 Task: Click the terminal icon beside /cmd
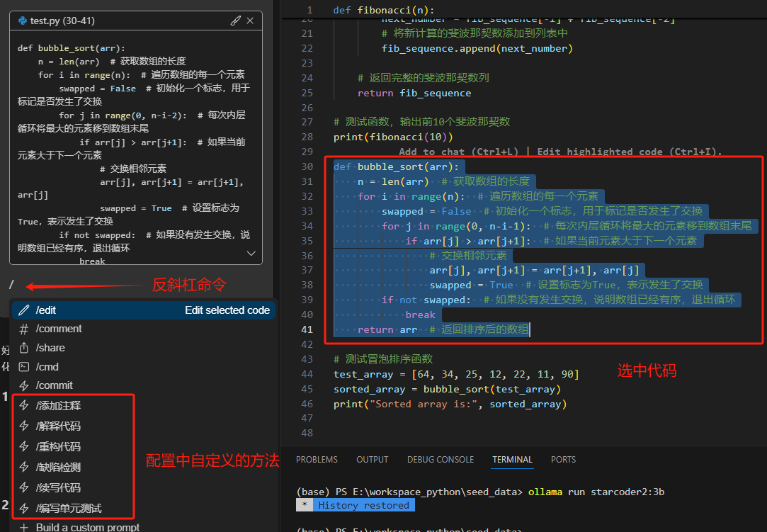[x=23, y=366]
